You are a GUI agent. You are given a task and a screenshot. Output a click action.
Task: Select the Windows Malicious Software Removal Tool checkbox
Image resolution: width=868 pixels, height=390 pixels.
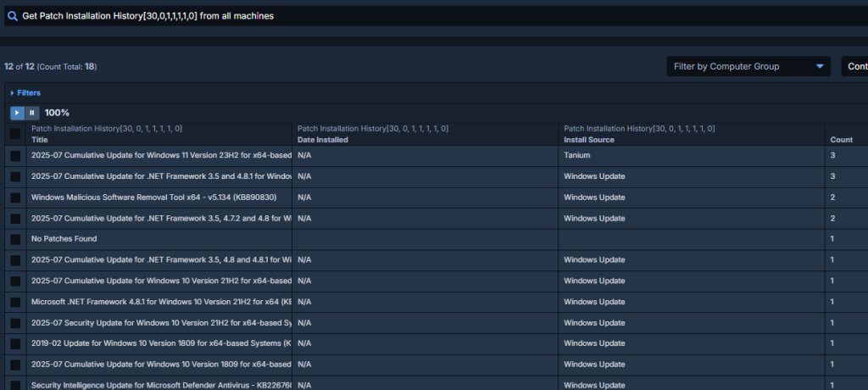pyautogui.click(x=15, y=198)
